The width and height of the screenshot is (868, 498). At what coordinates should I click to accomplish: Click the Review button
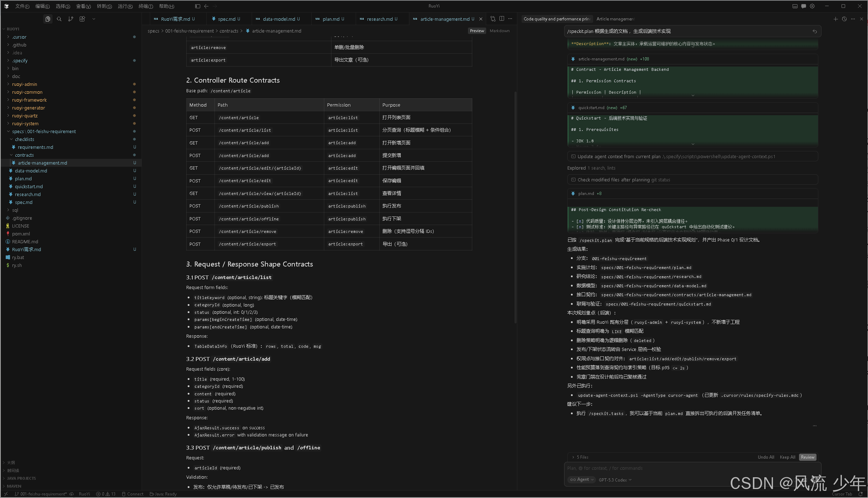click(x=807, y=457)
